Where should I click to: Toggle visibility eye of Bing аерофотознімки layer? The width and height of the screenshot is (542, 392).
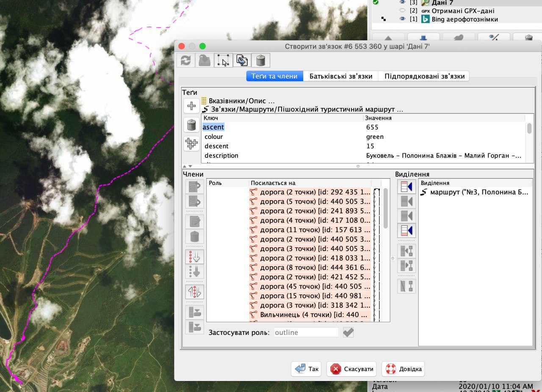click(x=402, y=19)
